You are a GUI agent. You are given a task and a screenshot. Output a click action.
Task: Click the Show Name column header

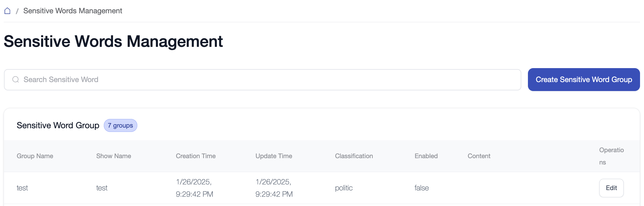(113, 156)
